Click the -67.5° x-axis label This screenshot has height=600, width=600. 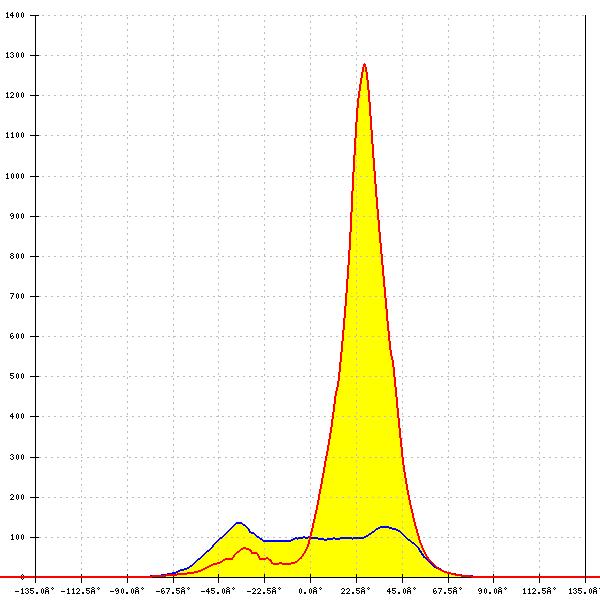[x=173, y=591]
